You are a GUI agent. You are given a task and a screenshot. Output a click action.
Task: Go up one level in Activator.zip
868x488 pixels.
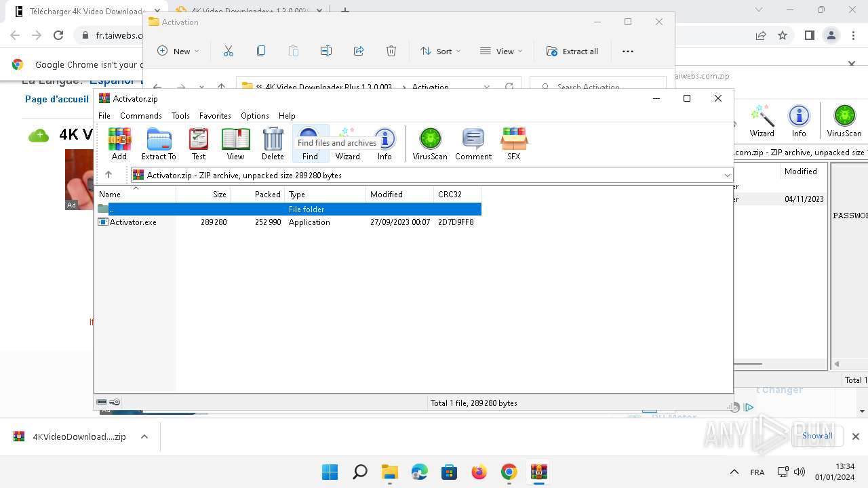(108, 175)
